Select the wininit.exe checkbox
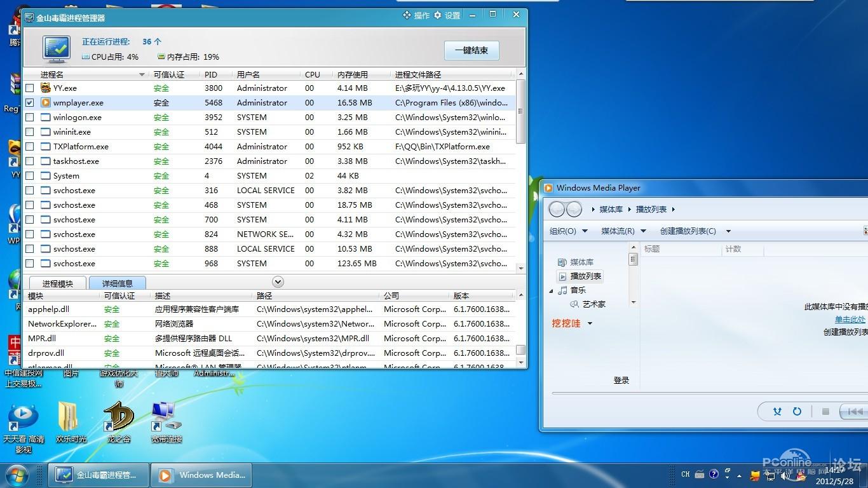This screenshot has width=868, height=488. [x=30, y=132]
